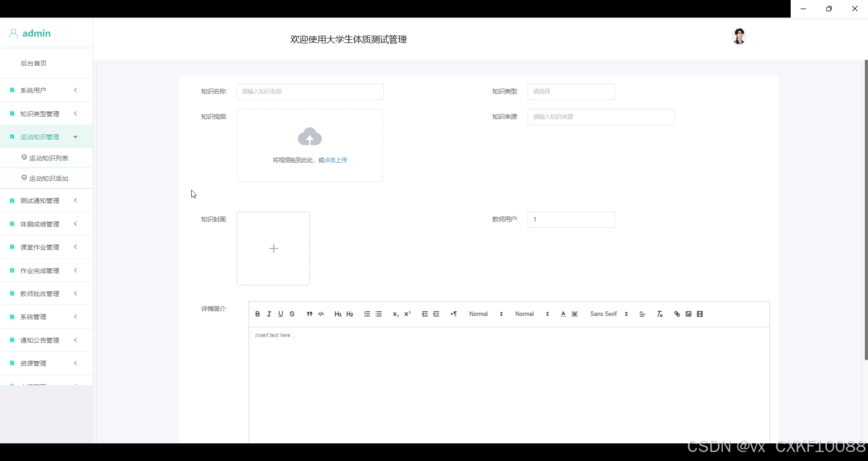
Task: Insert an image in editor
Action: [x=689, y=314]
